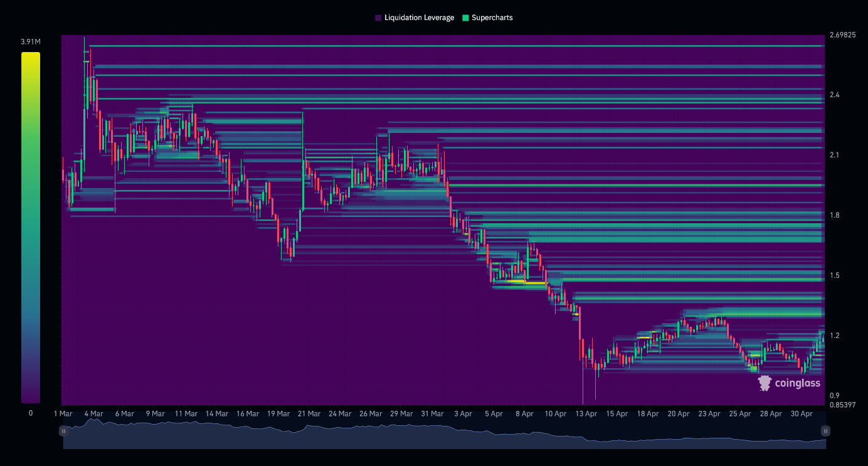Screen dimensions: 868x466
Task: Click the leverage color scale gradient bar
Action: [31, 228]
